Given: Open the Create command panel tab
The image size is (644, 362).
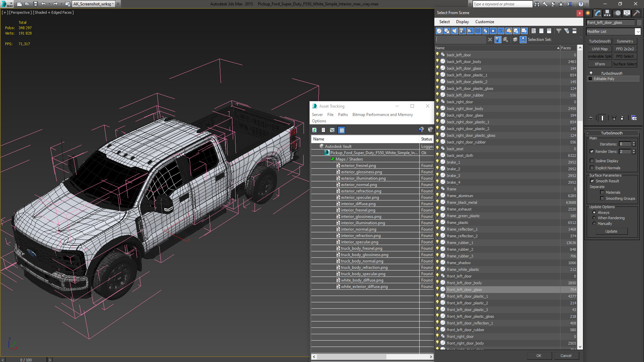Looking at the screenshot, I should pyautogui.click(x=588, y=13).
